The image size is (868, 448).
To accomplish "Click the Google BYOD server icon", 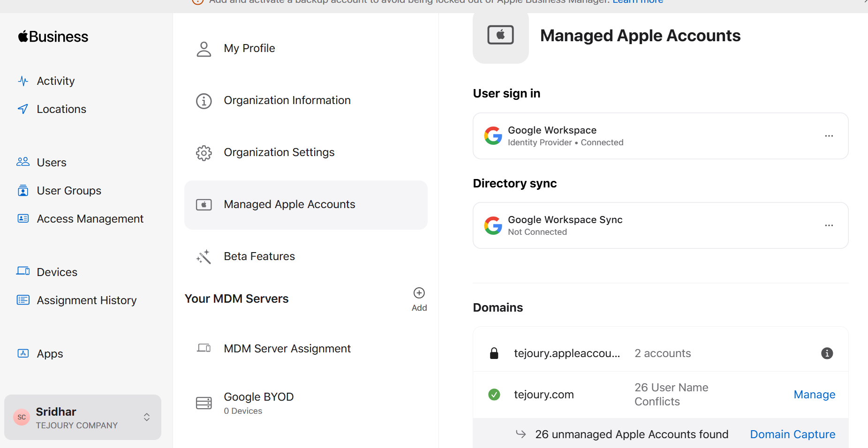I will pos(204,403).
